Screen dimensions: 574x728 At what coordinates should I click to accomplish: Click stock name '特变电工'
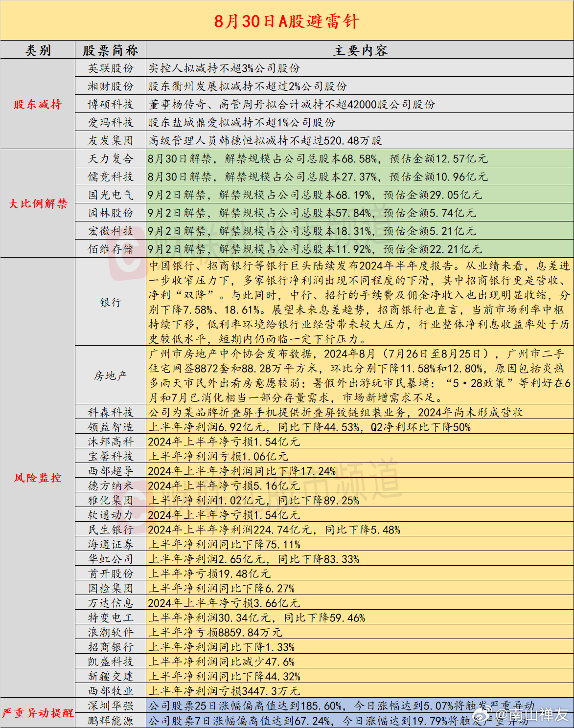(x=111, y=618)
